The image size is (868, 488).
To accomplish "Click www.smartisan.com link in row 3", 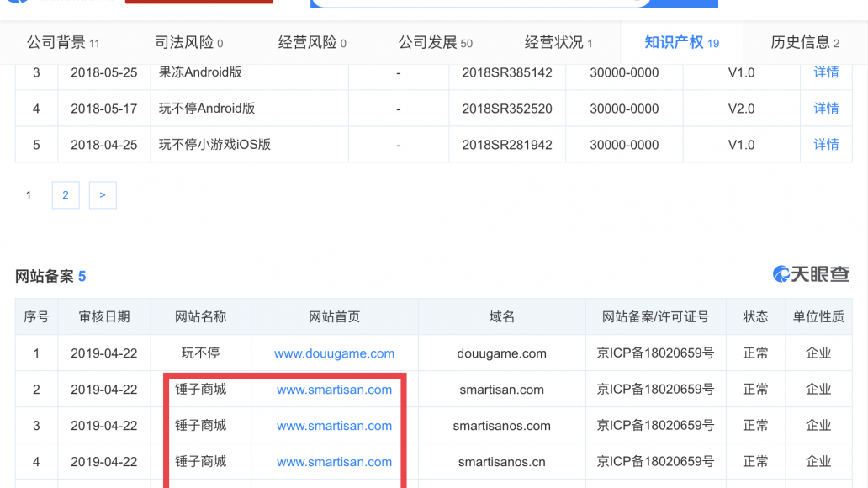I will (334, 426).
